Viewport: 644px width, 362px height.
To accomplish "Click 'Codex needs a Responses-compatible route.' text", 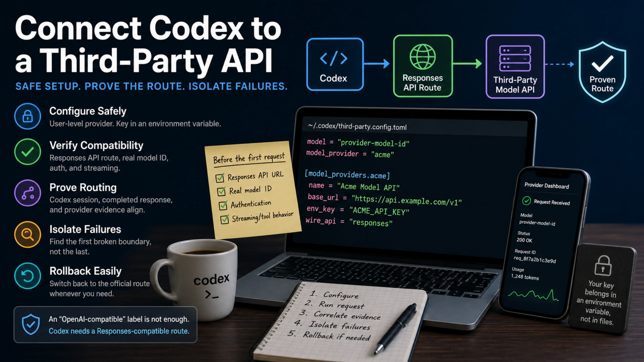I will [x=119, y=331].
